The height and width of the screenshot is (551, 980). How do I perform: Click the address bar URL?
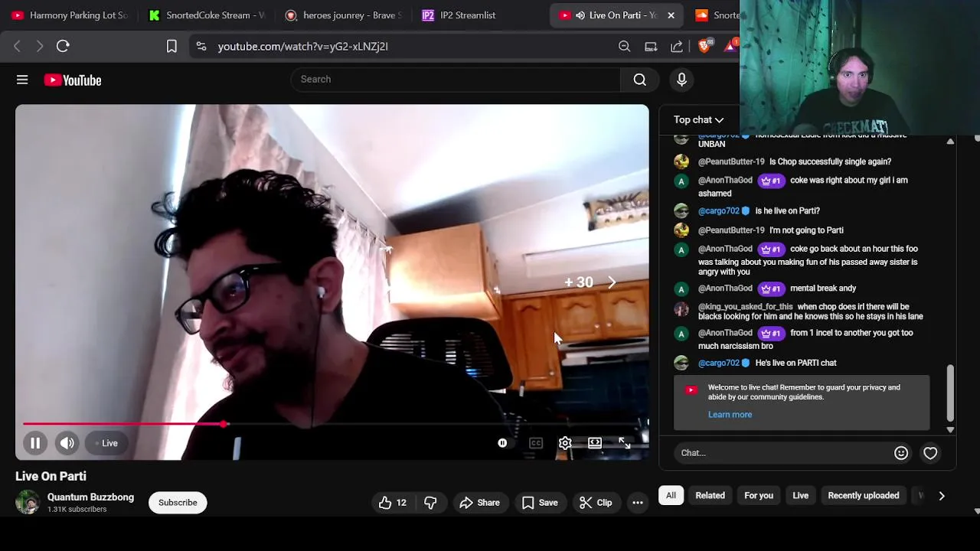pyautogui.click(x=302, y=47)
